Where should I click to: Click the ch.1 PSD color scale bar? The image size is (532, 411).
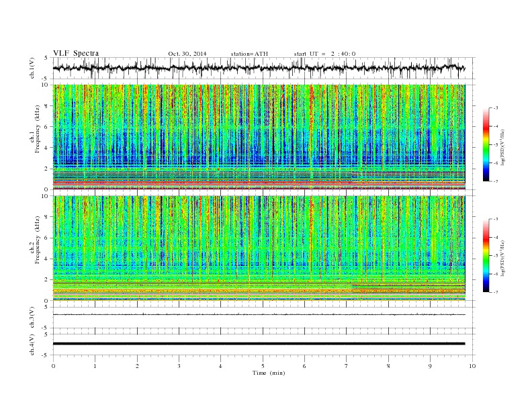(486, 144)
